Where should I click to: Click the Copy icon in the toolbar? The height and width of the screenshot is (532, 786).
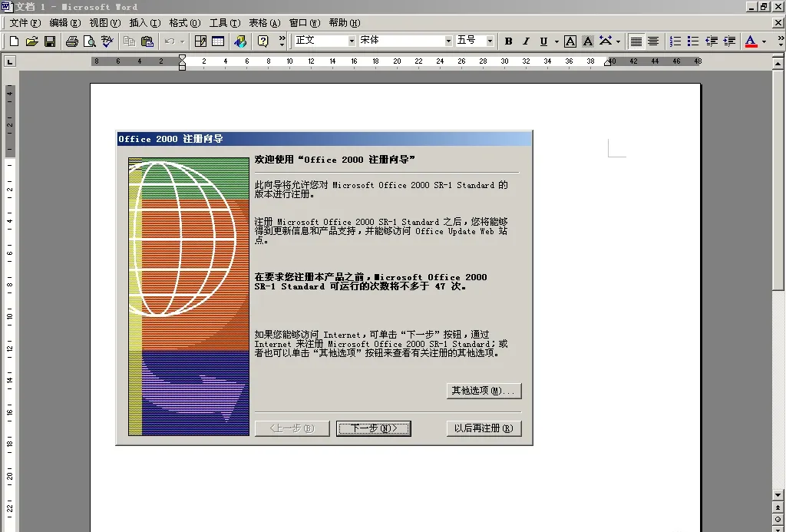point(129,41)
